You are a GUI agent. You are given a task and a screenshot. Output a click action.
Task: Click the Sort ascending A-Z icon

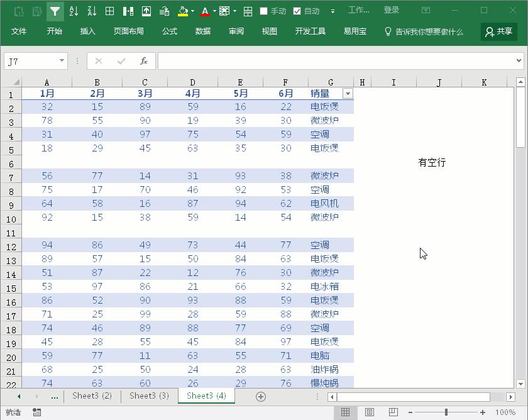coord(74,11)
